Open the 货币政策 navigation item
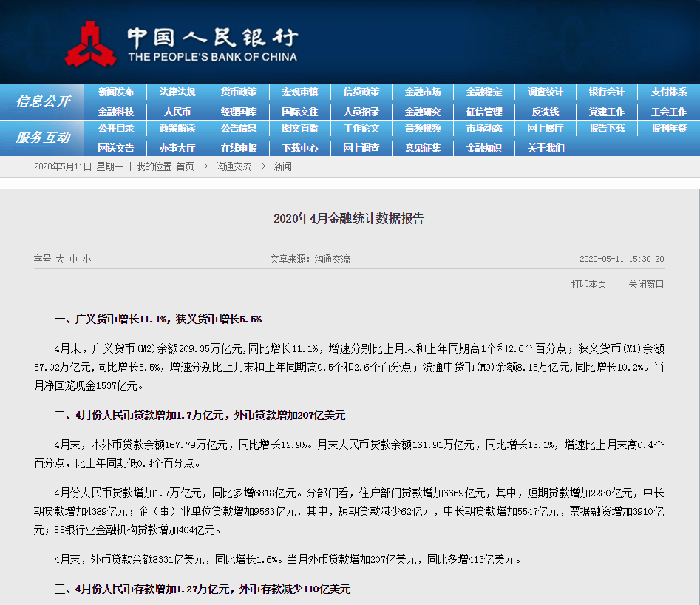Viewport: 700px width, 605px height. pyautogui.click(x=239, y=92)
